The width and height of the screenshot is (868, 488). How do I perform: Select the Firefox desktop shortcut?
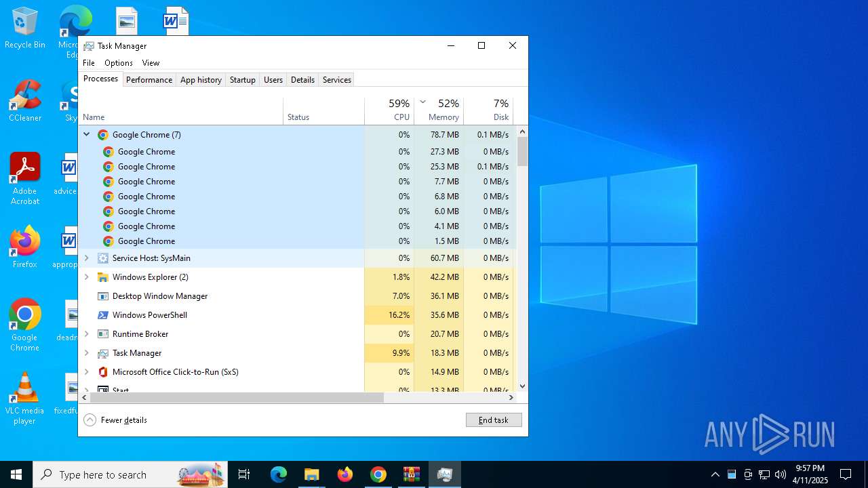[x=25, y=247]
